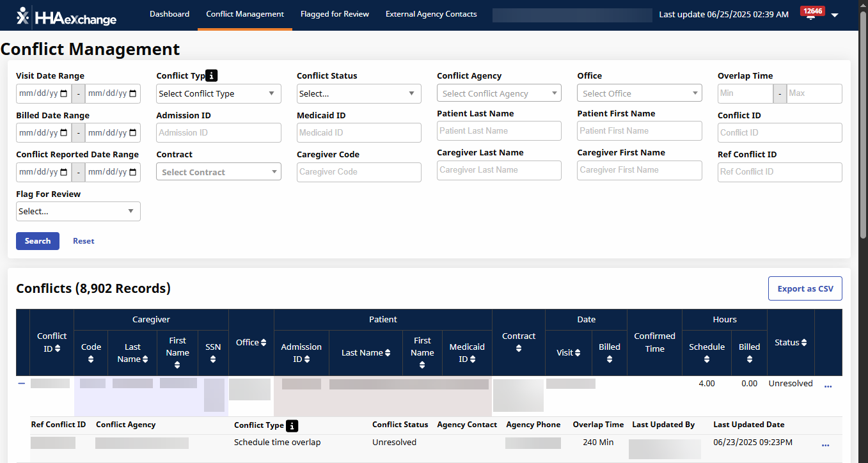
Task: Open the notifications bell with 12646 badge
Action: pos(812,14)
